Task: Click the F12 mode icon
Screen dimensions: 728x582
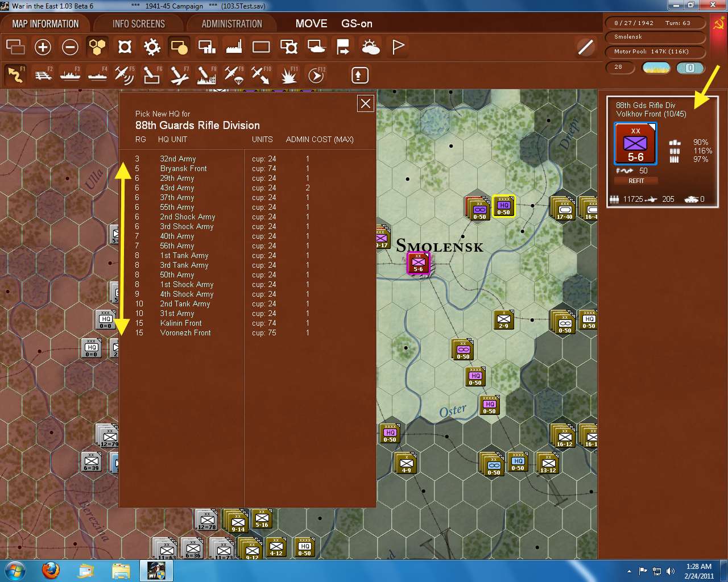Action: tap(316, 75)
